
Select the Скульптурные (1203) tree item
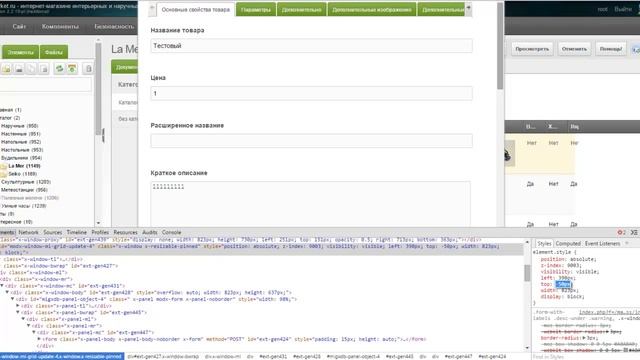[26, 182]
